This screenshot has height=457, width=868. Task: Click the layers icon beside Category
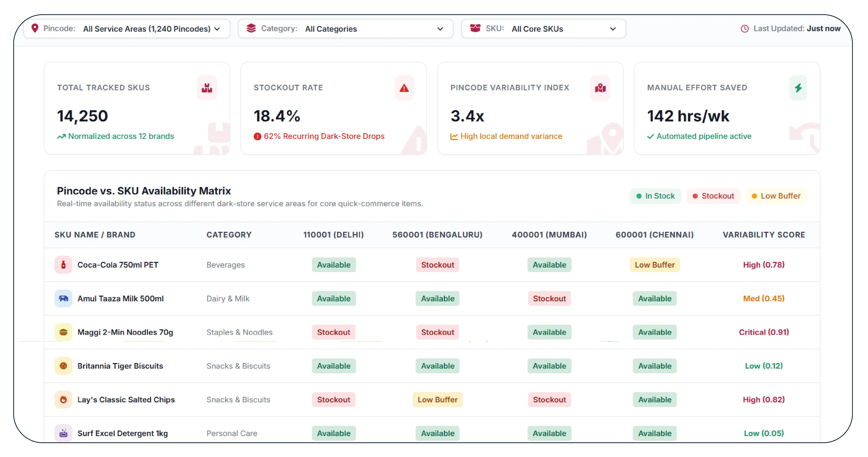click(x=251, y=28)
